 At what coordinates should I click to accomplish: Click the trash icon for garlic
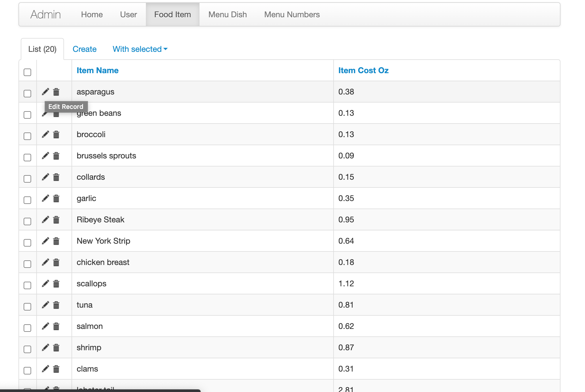click(56, 198)
